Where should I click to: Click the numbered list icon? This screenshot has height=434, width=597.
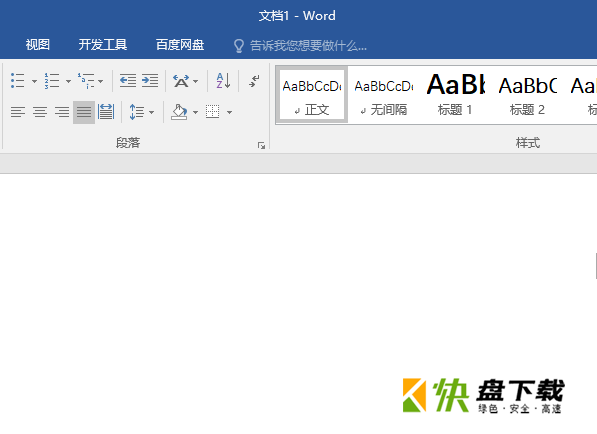point(52,81)
